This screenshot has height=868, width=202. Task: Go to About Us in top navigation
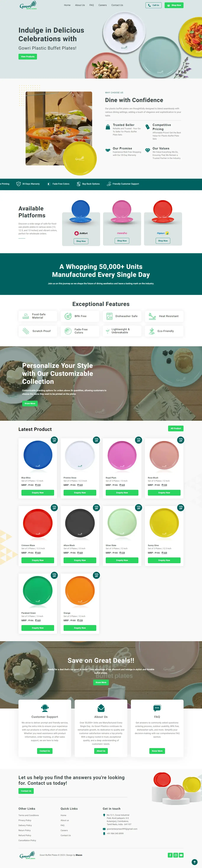click(x=80, y=5)
